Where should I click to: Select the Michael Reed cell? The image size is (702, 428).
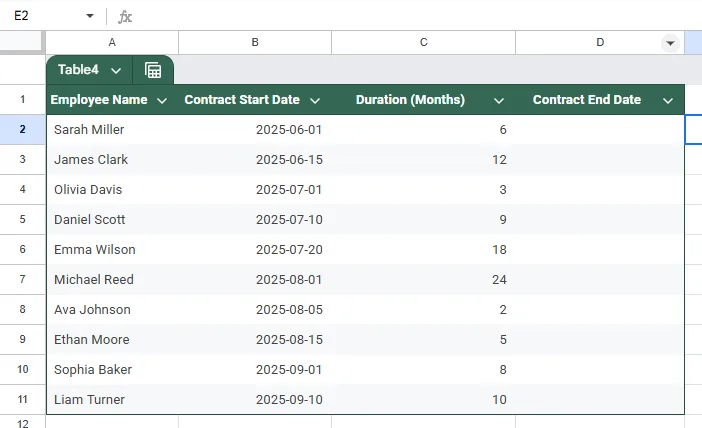pos(112,279)
